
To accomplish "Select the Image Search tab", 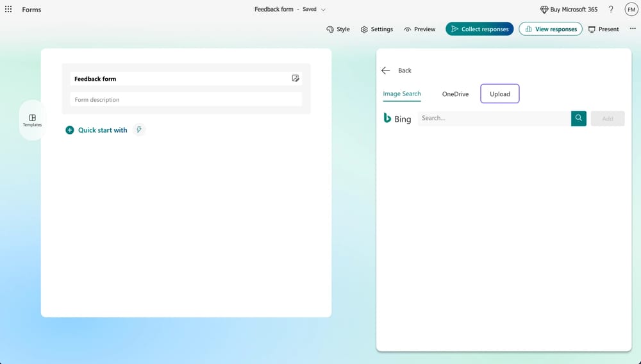I will pos(402,94).
